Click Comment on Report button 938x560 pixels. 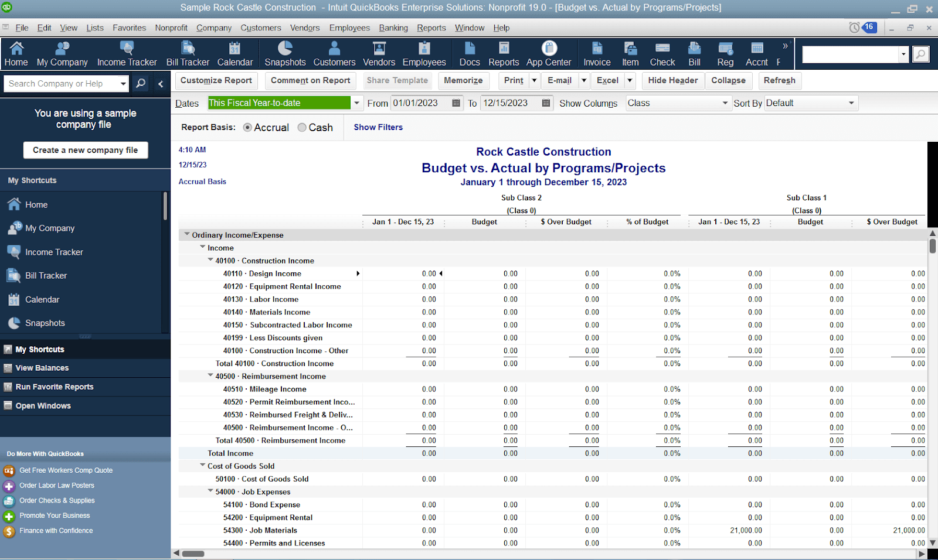pos(311,80)
